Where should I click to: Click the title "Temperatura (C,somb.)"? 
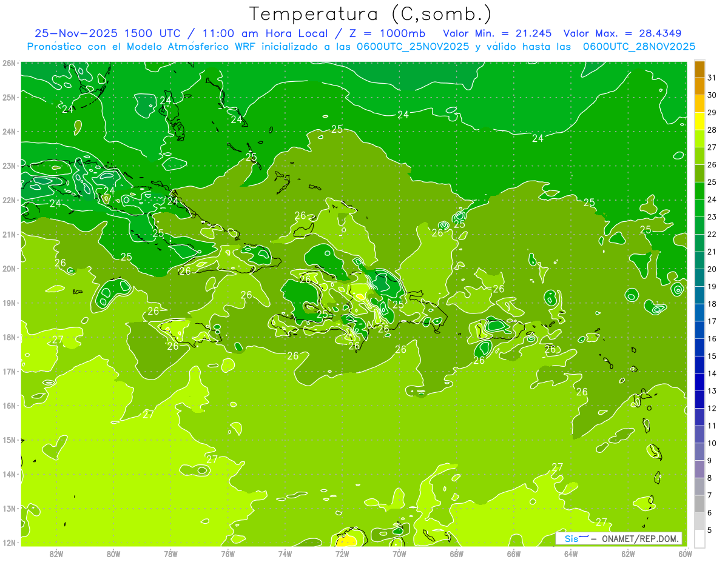(x=371, y=14)
